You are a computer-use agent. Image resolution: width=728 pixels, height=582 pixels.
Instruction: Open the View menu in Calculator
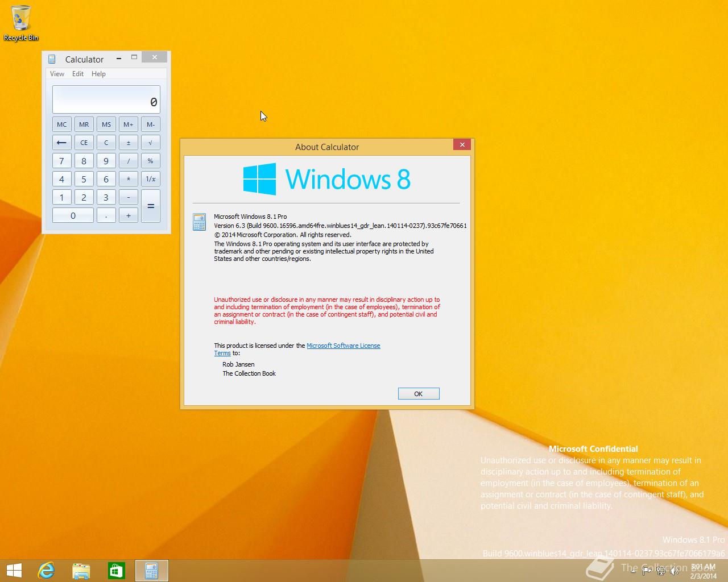57,74
